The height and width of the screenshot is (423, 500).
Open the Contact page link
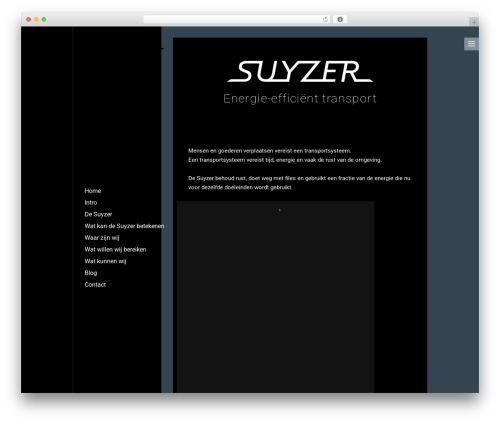tap(95, 285)
